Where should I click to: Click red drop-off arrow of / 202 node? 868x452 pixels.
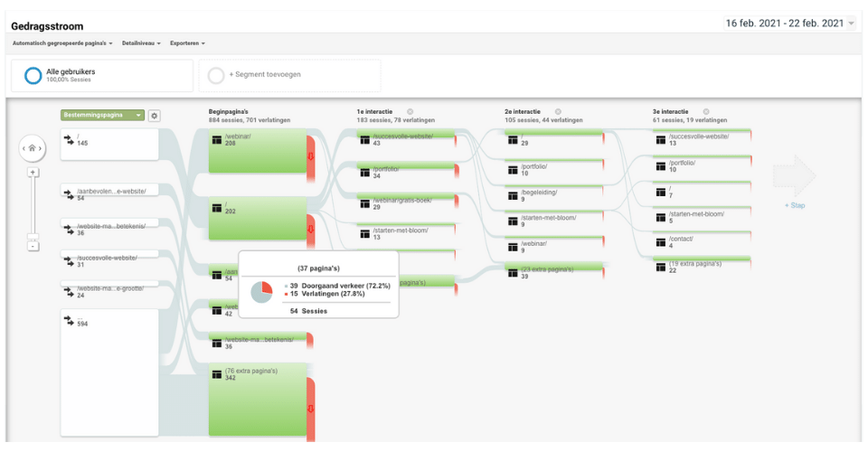tap(310, 229)
